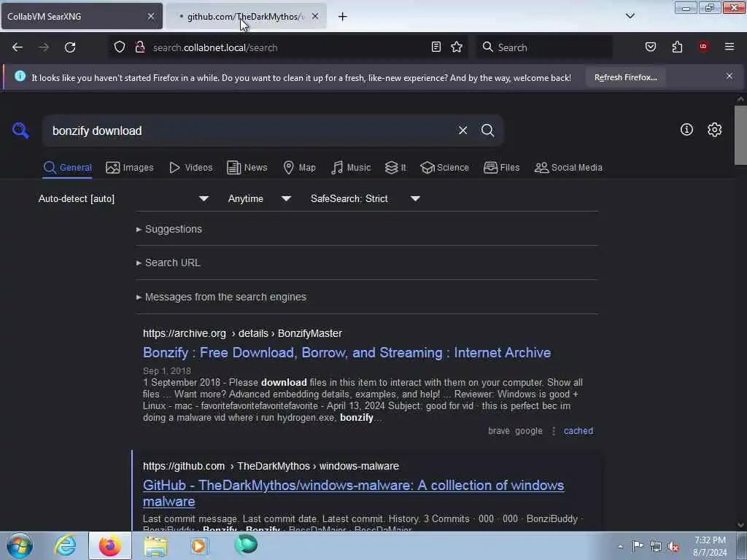
Task: Toggle reader view icon in address bar
Action: click(x=436, y=47)
